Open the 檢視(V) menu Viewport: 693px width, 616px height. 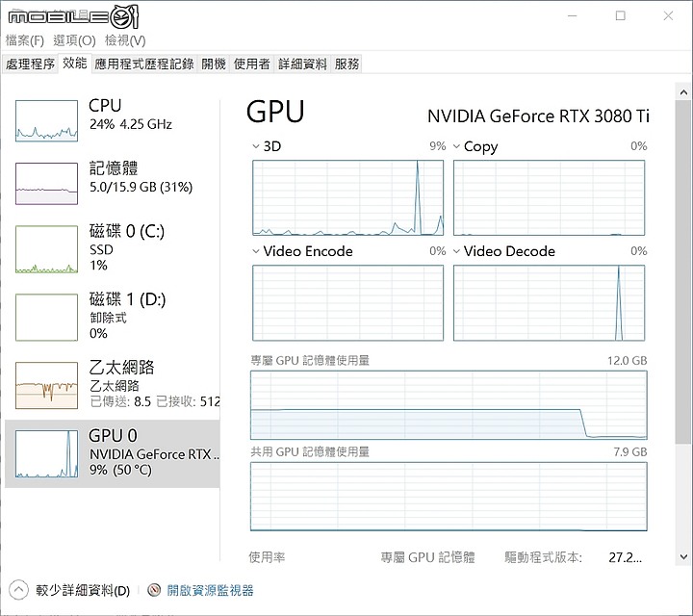125,40
